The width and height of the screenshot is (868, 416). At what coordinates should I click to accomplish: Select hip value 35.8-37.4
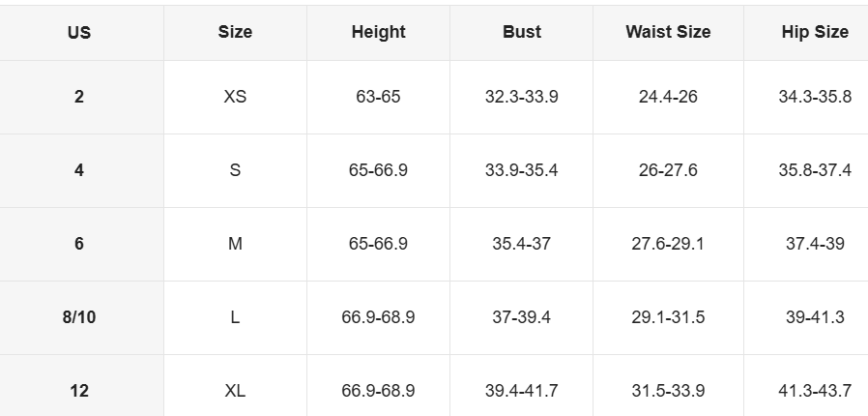point(815,170)
